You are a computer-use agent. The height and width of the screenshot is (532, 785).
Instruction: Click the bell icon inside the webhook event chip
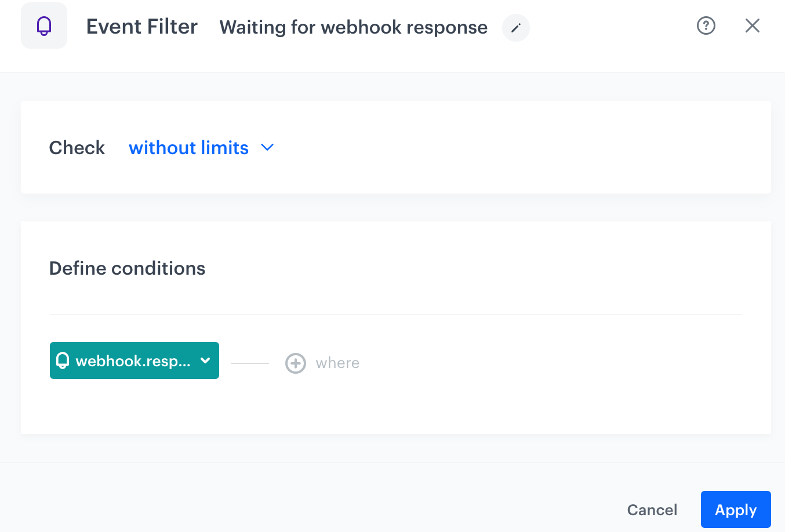pyautogui.click(x=63, y=360)
